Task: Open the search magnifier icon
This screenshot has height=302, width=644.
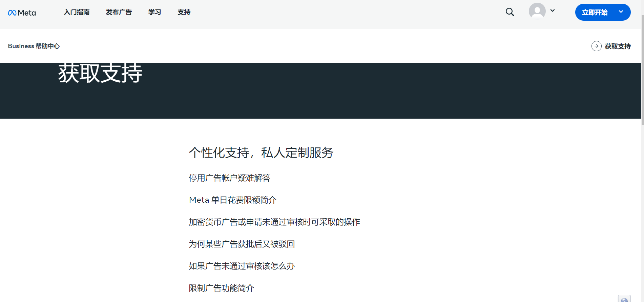Action: [x=510, y=12]
